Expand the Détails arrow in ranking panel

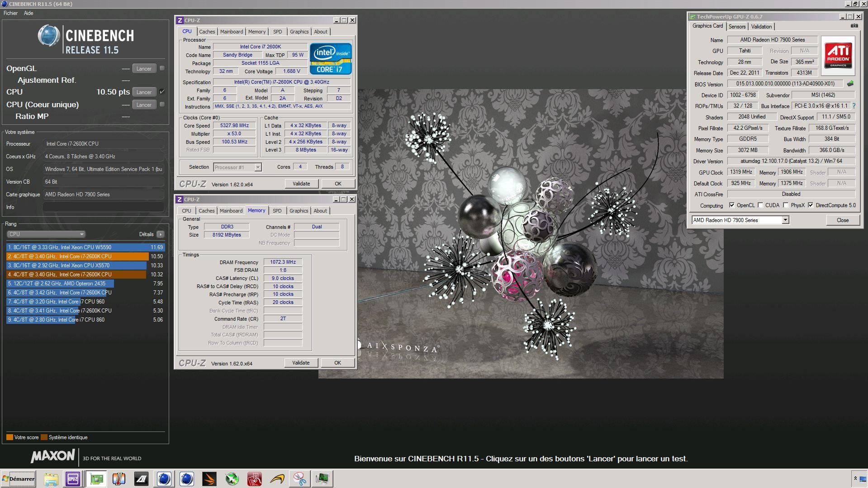161,234
